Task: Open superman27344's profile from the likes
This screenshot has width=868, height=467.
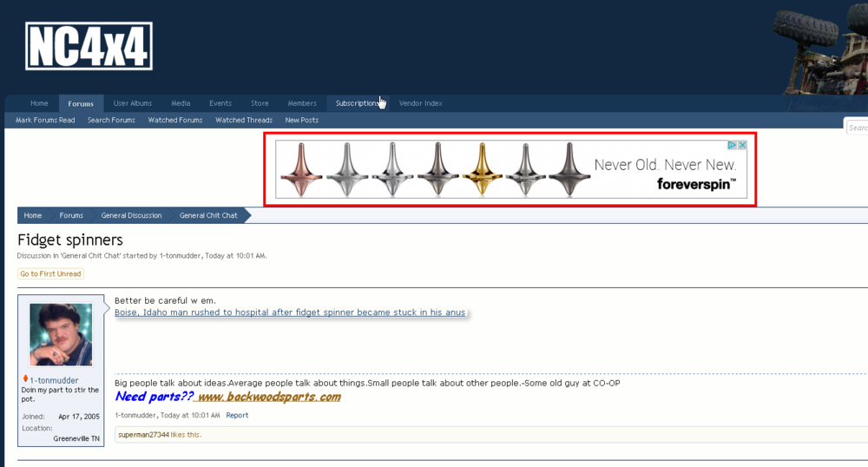Action: coord(143,434)
